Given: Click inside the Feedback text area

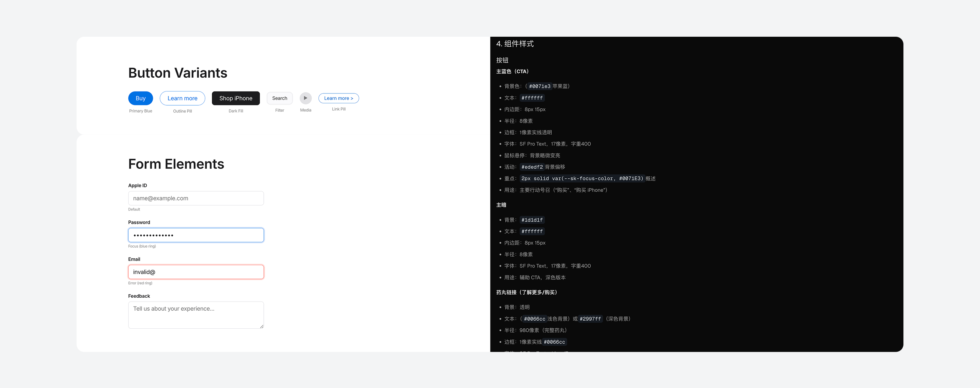Looking at the screenshot, I should pos(196,315).
